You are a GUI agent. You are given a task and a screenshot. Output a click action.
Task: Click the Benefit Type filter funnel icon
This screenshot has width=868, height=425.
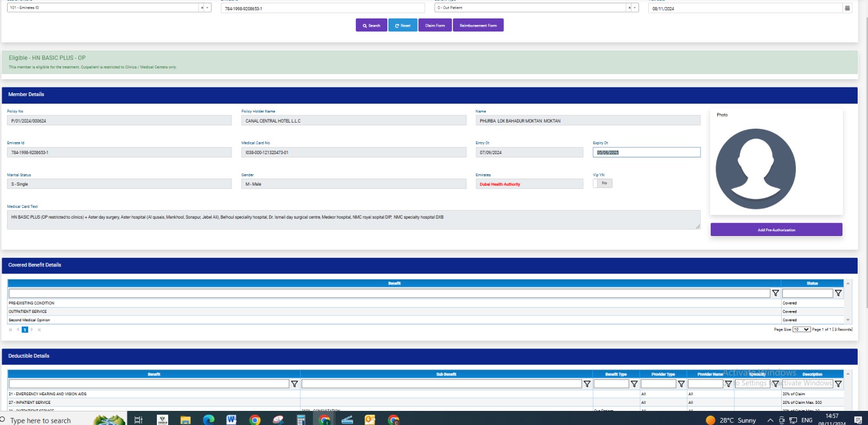coord(634,384)
